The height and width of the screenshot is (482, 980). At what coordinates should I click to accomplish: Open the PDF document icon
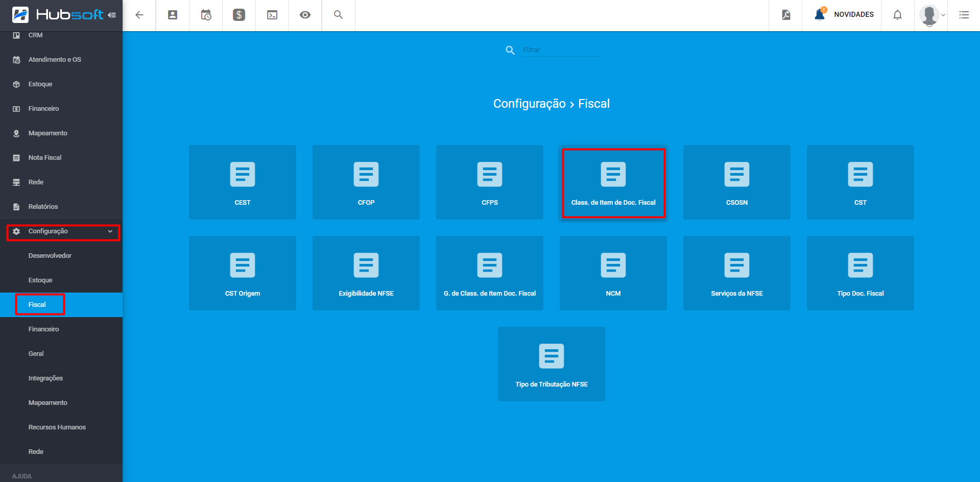coord(786,15)
